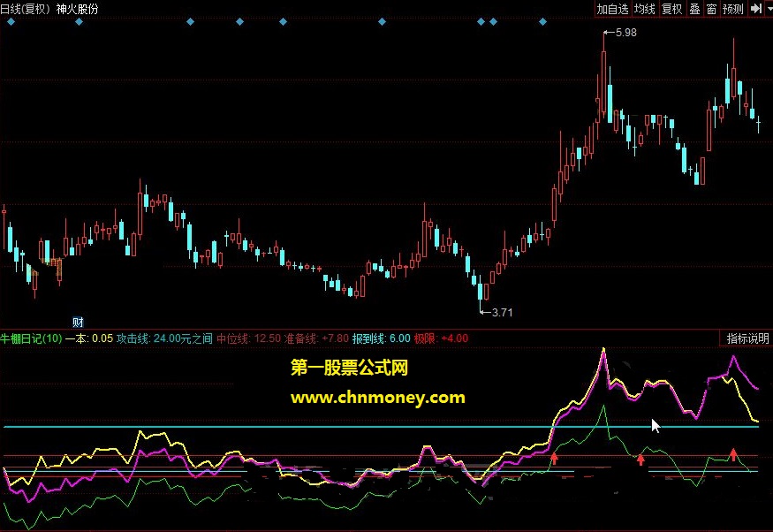Click the leftmost blue diamond info marker

[11, 22]
